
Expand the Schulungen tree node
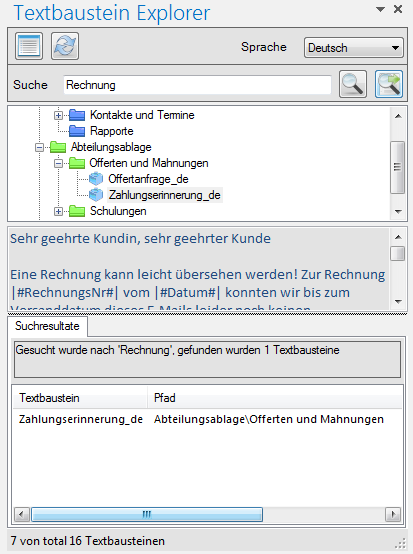(x=58, y=211)
